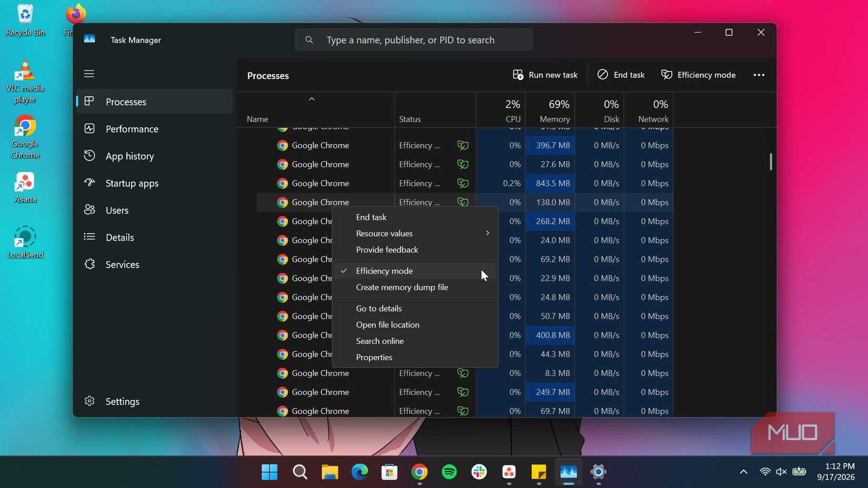
Task: Open the Windows Start menu
Action: pyautogui.click(x=269, y=472)
